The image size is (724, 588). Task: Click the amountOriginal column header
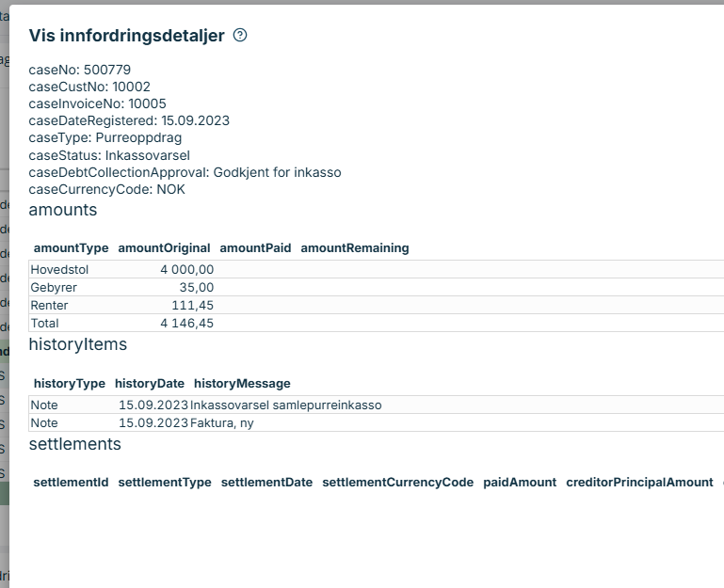(x=165, y=248)
